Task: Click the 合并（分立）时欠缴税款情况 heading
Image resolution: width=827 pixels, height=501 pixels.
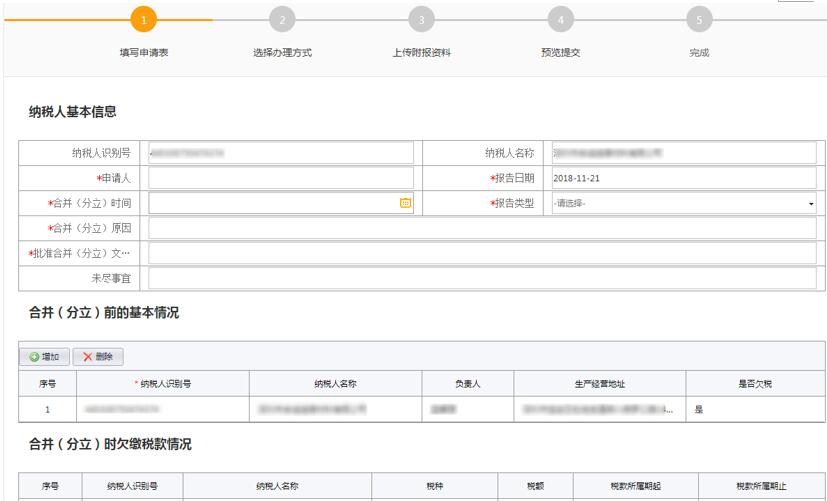Action: [x=110, y=444]
